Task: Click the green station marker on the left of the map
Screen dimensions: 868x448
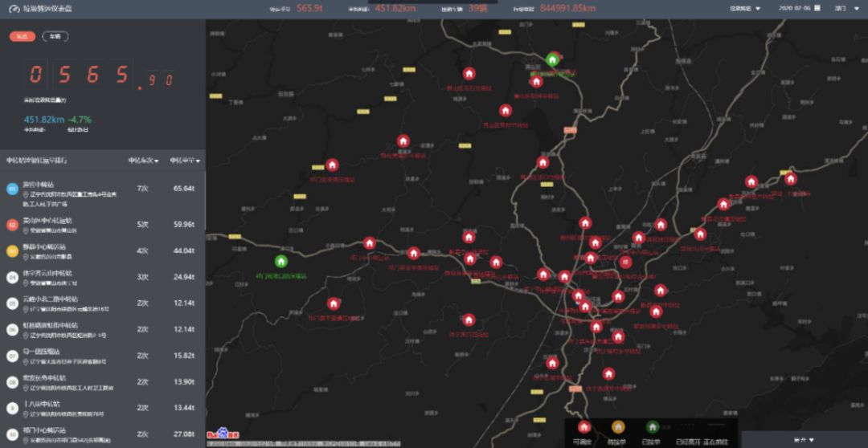Action: (x=281, y=261)
